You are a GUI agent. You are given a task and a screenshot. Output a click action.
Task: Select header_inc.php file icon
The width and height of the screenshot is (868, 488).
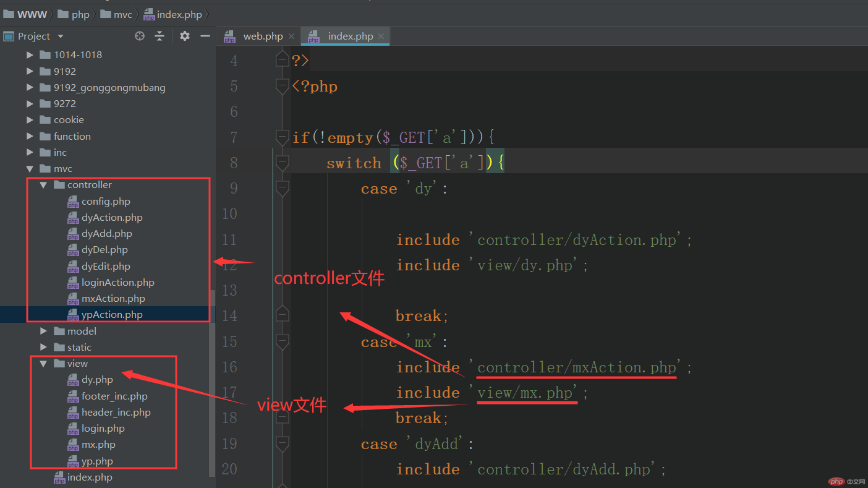(x=73, y=413)
